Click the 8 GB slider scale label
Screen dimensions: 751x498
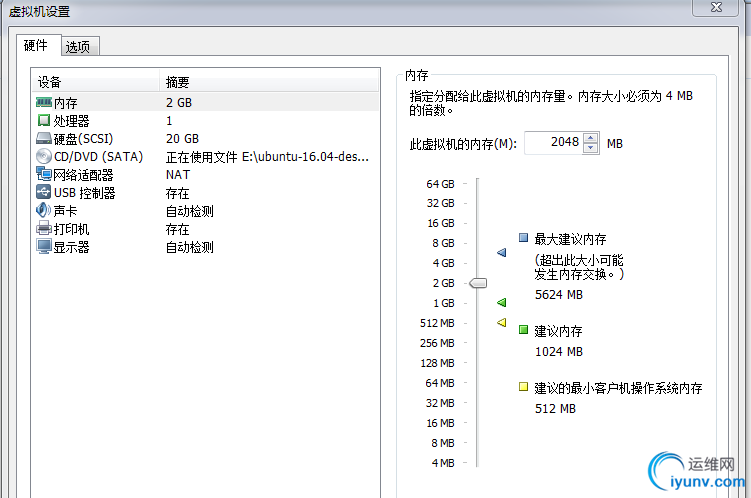point(443,243)
